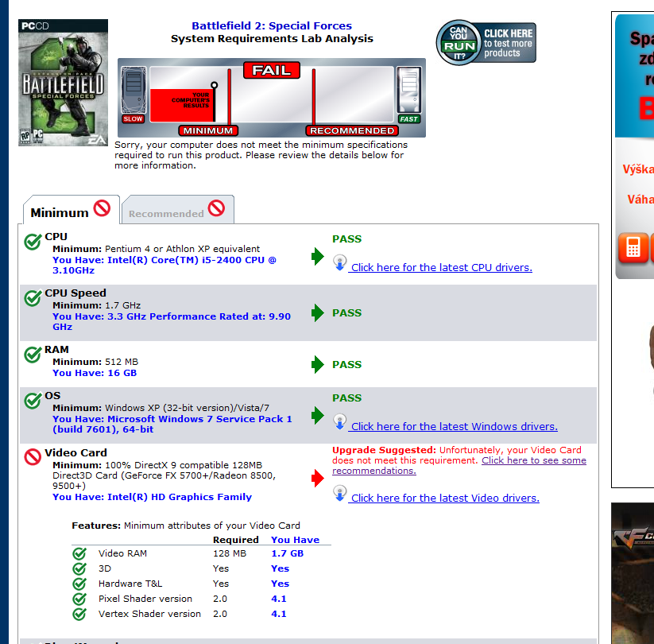Image resolution: width=654 pixels, height=644 pixels.
Task: Click the check icon next to 3D feature
Action: pos(79,569)
